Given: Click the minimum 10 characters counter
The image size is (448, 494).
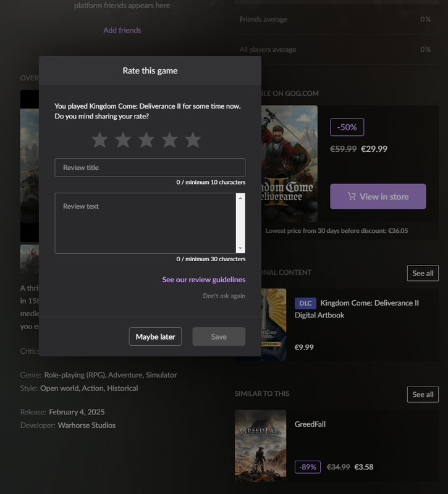Looking at the screenshot, I should coord(211,182).
